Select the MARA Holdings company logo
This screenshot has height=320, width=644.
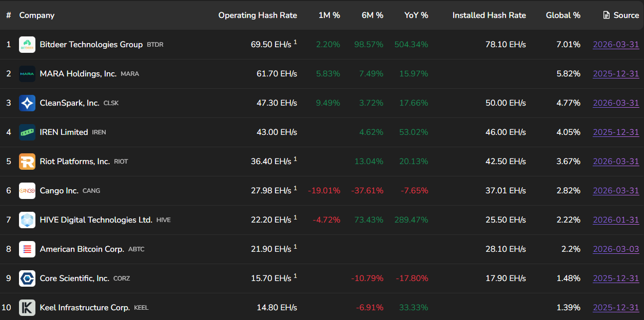point(27,73)
